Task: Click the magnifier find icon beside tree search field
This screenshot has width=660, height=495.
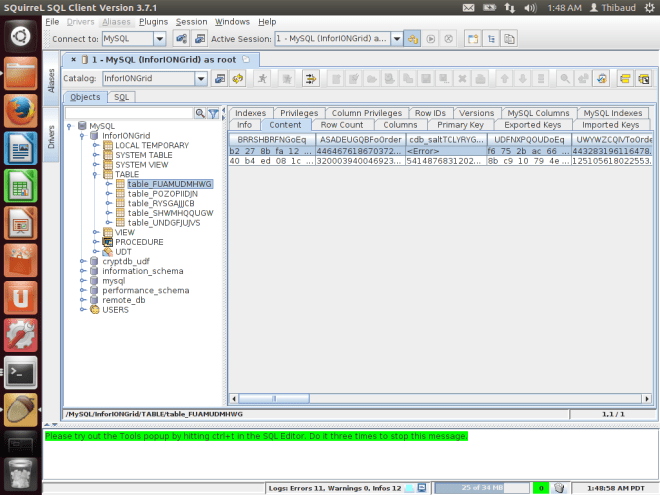Action: tap(200, 113)
